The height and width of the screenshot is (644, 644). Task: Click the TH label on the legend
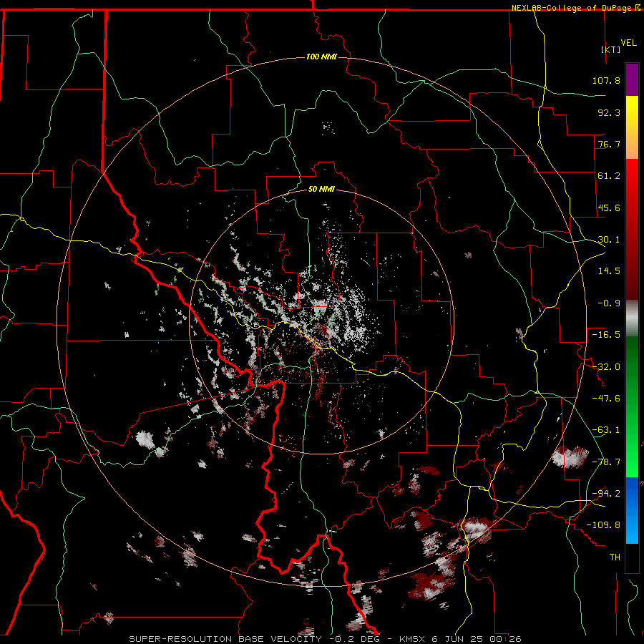(615, 557)
